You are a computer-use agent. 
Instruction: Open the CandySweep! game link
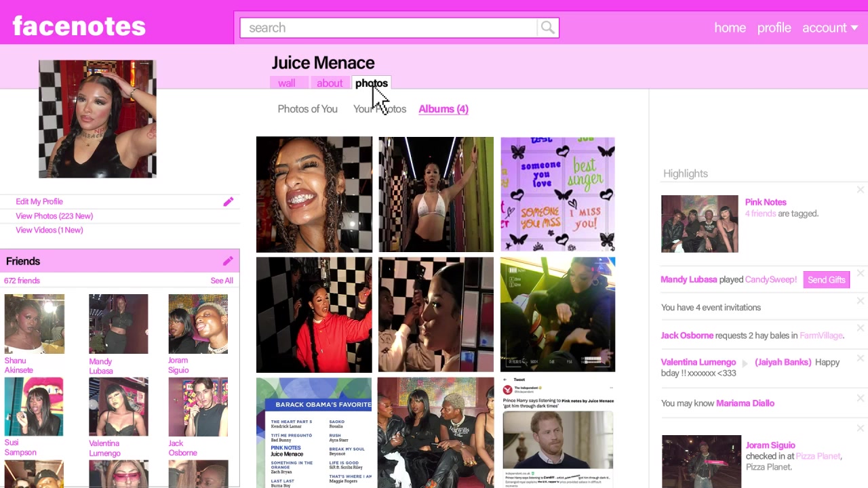tap(771, 279)
